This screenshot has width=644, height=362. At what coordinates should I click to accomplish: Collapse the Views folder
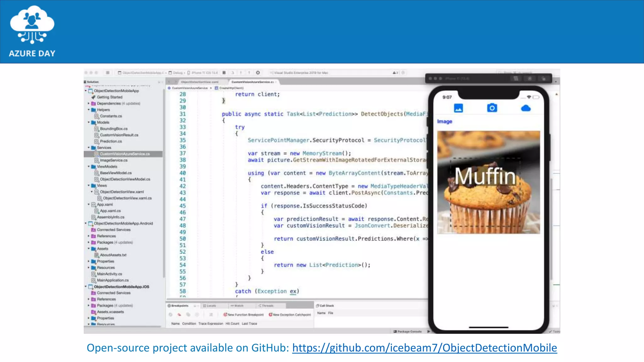pos(88,185)
